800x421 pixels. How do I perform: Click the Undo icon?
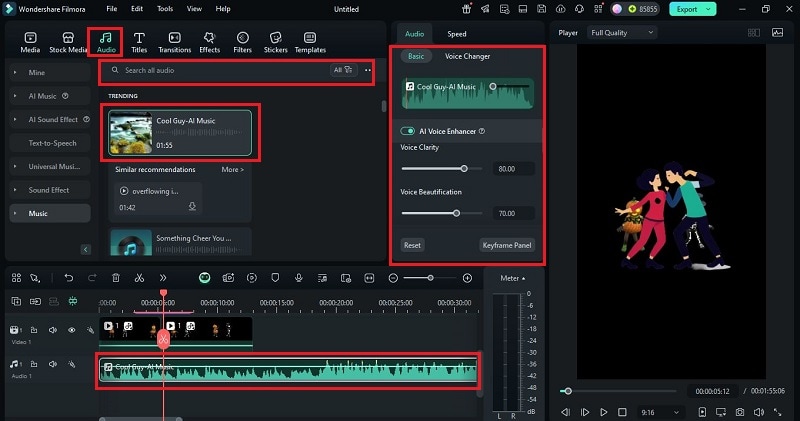click(69, 278)
